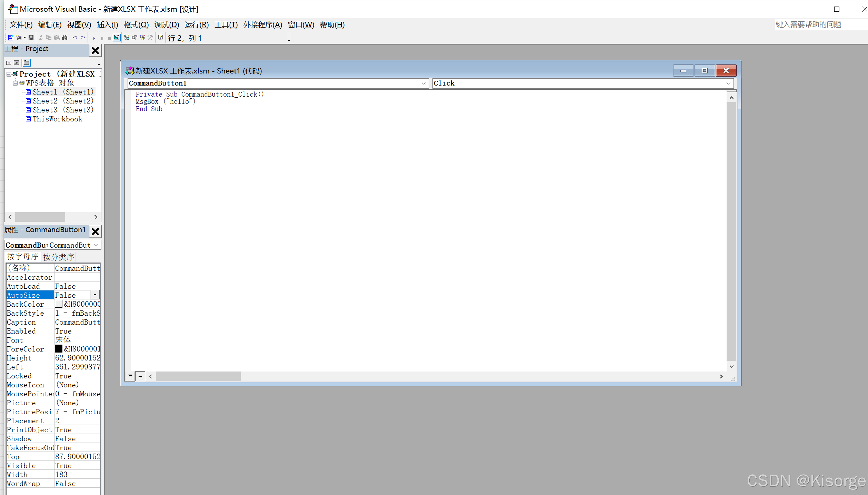Viewport: 868px width, 495px height.
Task: Close the 属性 - CommandButton1 panel
Action: [x=95, y=231]
